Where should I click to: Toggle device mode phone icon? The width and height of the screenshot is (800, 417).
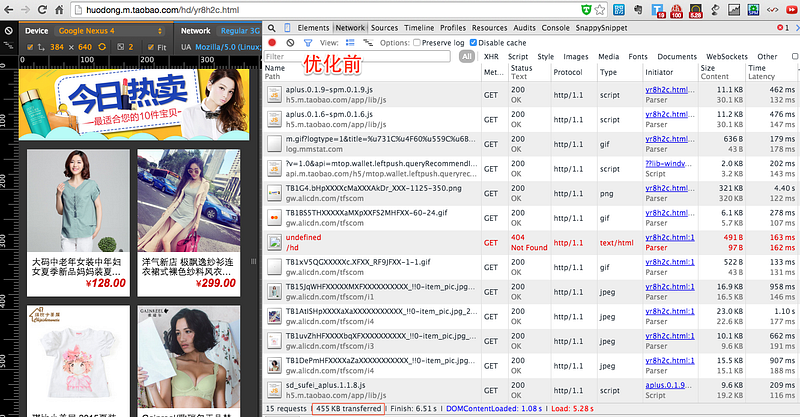(x=287, y=28)
